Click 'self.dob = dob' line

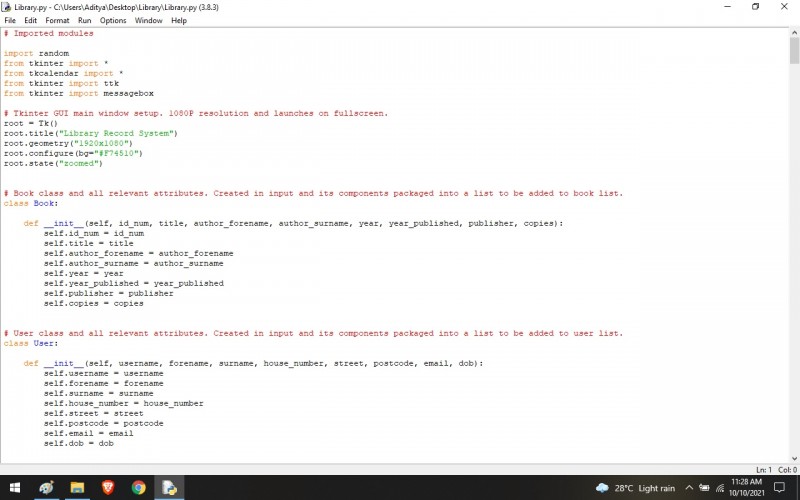click(x=79, y=443)
